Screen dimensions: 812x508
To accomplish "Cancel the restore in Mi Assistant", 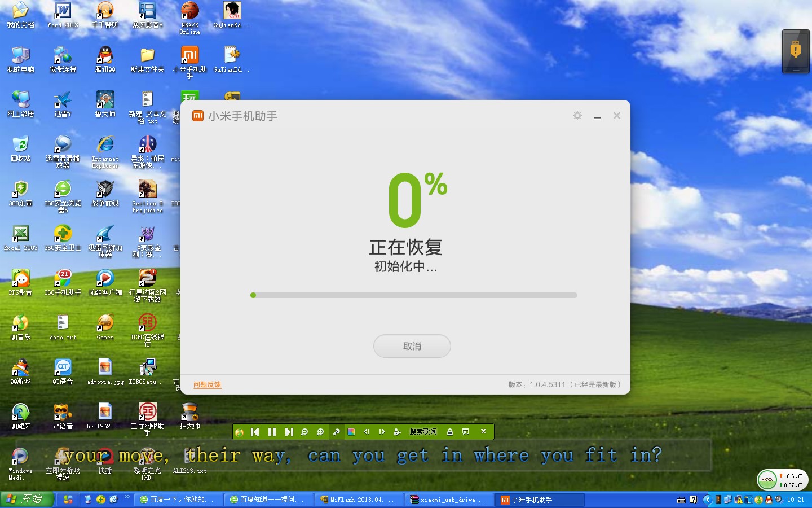I will pos(412,346).
